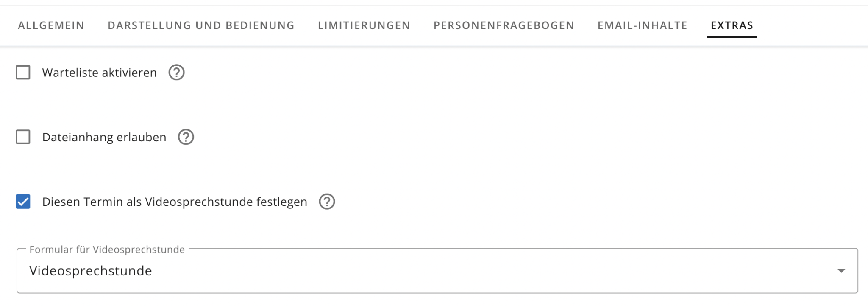The width and height of the screenshot is (868, 306).
Task: Open help for Warteliste aktivieren
Action: (176, 73)
